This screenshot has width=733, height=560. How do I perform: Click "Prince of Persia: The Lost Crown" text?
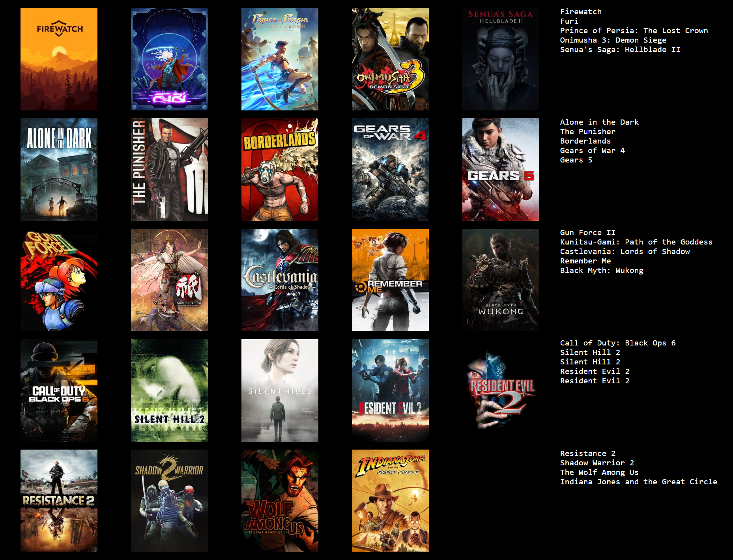point(634,31)
